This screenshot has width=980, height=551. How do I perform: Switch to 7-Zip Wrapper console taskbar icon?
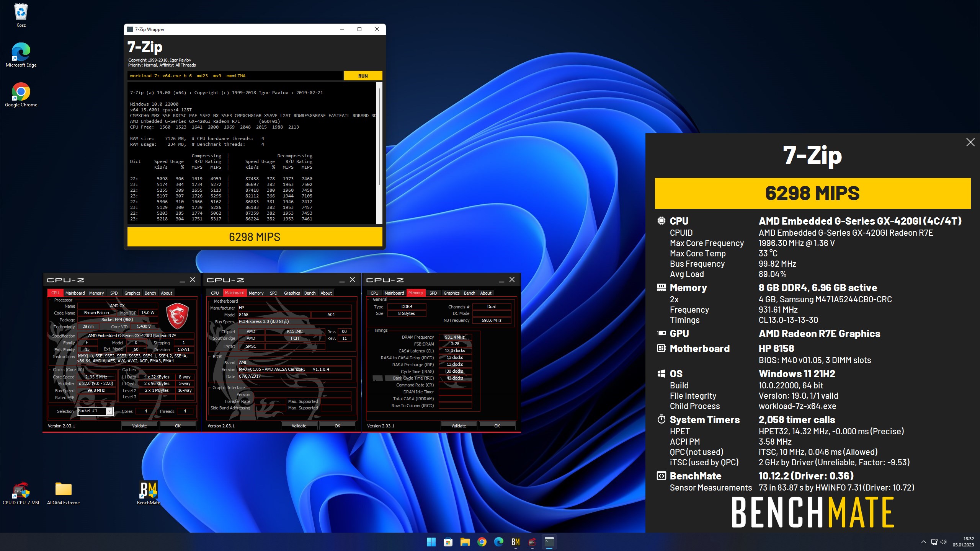click(549, 542)
